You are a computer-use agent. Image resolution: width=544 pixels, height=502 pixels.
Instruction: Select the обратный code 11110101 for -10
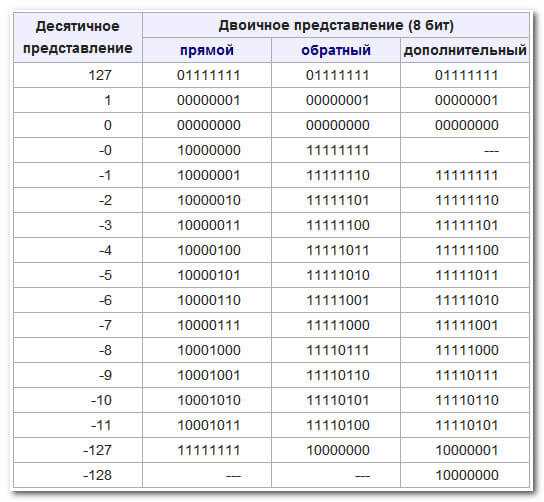point(338,400)
